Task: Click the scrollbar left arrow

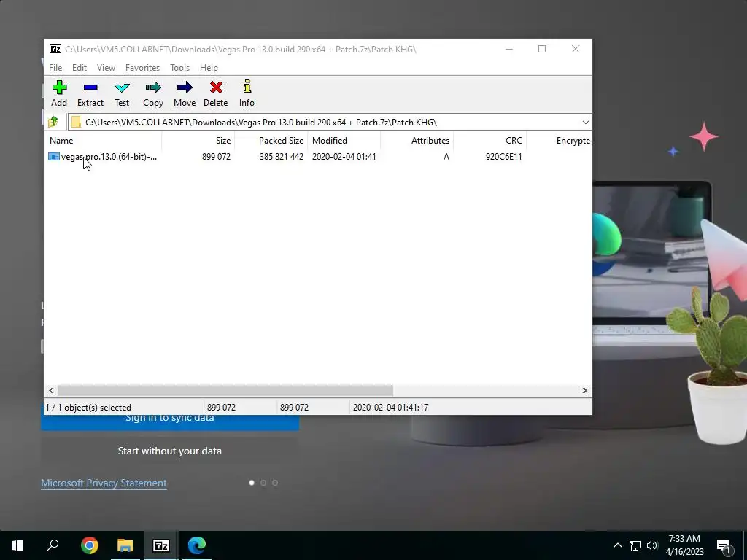Action: tap(52, 391)
